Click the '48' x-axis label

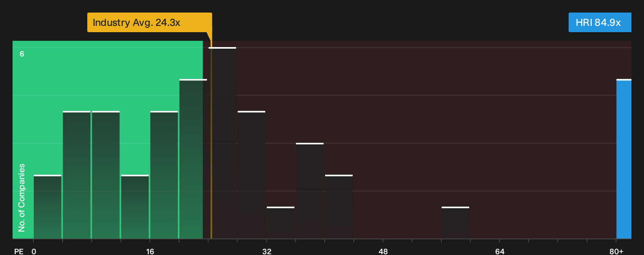click(x=383, y=251)
